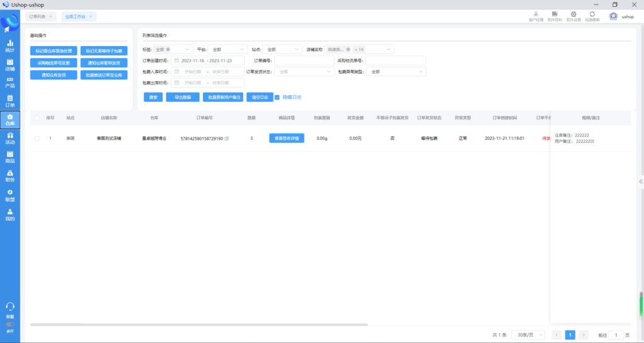This screenshot has height=343, width=644.
Task: Uncheck the 隐藏日志 hide log checkbox
Action: (x=277, y=97)
